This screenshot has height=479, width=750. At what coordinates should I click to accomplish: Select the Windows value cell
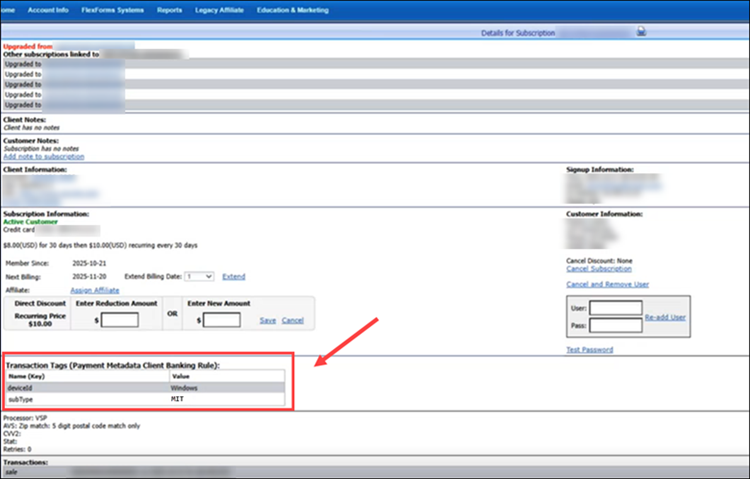pos(227,388)
